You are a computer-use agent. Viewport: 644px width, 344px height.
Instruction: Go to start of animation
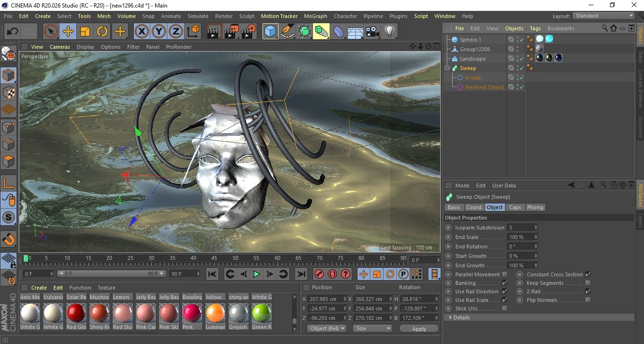212,274
